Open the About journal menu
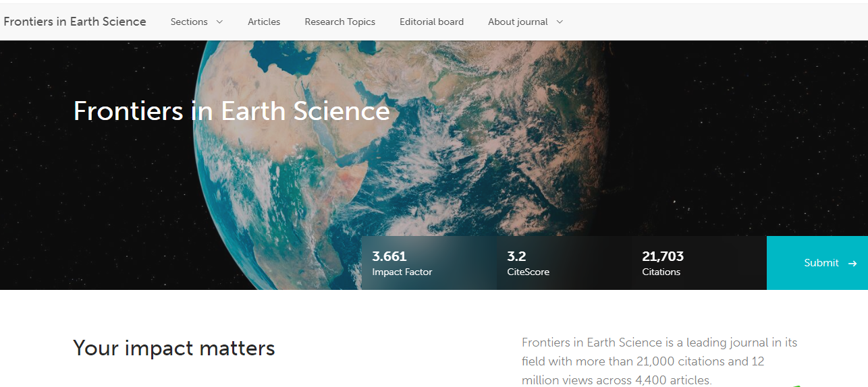 click(x=518, y=22)
